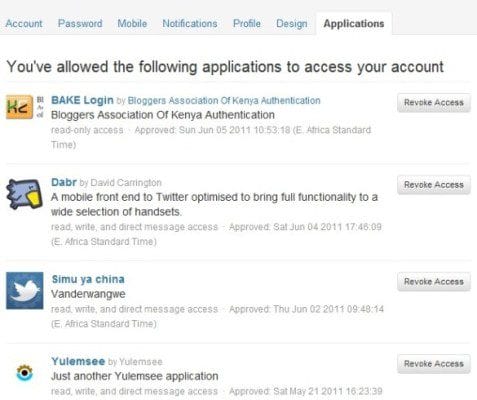Click the BAKE Login orange app icon

[20, 107]
